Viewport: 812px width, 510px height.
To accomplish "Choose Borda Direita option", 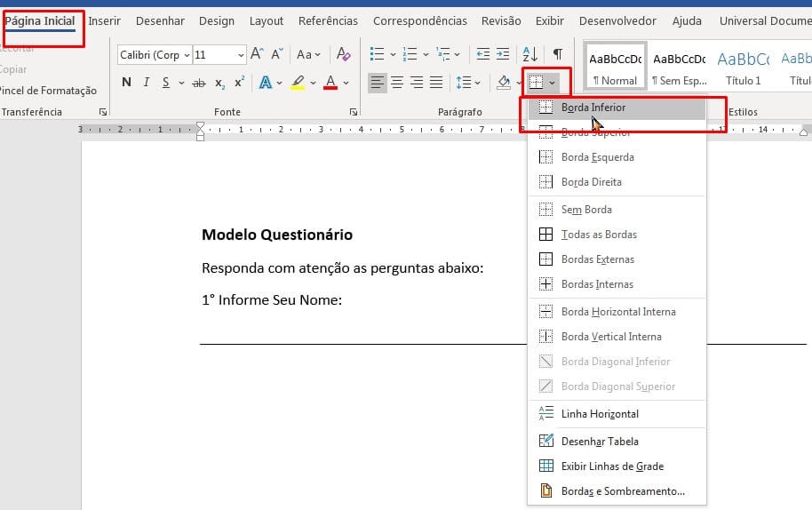I will (617, 182).
